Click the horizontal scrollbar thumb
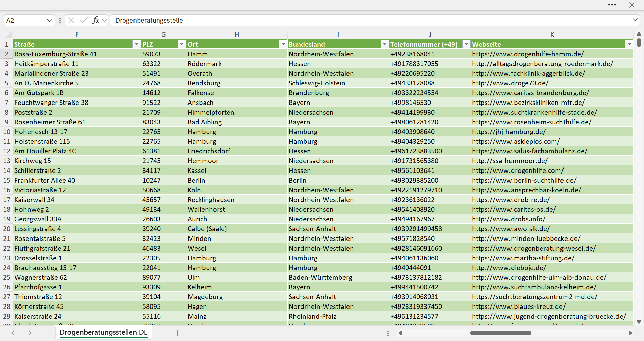 point(500,333)
